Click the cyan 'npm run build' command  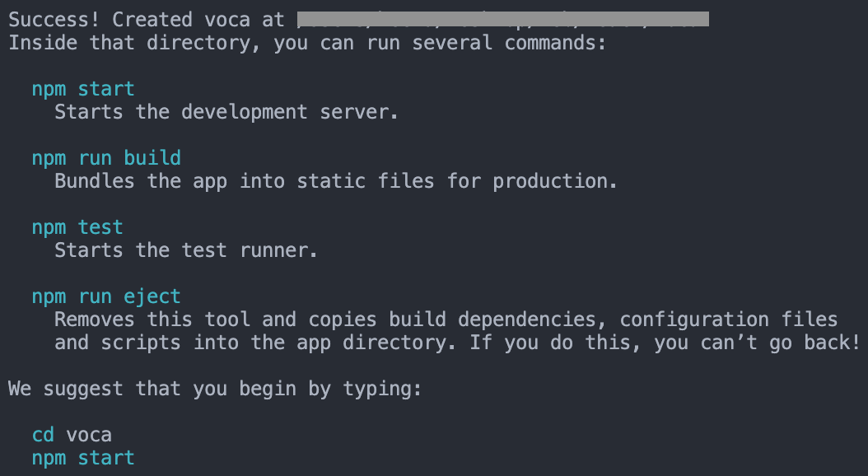coord(106,158)
